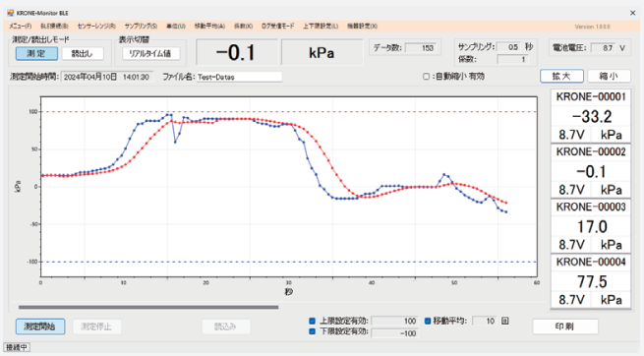
Task: Click the upper limit value field 100
Action: click(394, 322)
